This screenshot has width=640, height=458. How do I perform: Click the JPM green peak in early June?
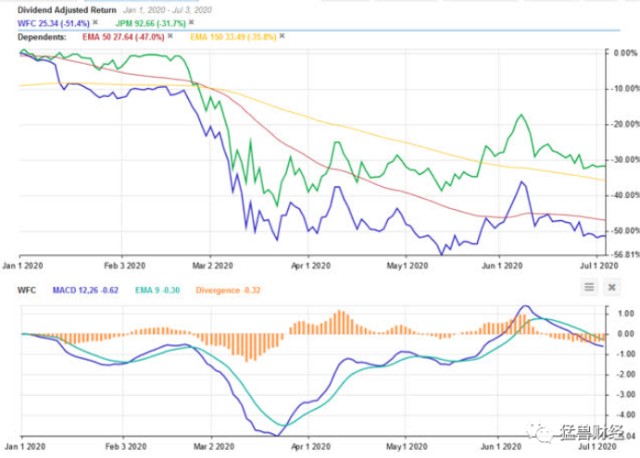[521, 115]
